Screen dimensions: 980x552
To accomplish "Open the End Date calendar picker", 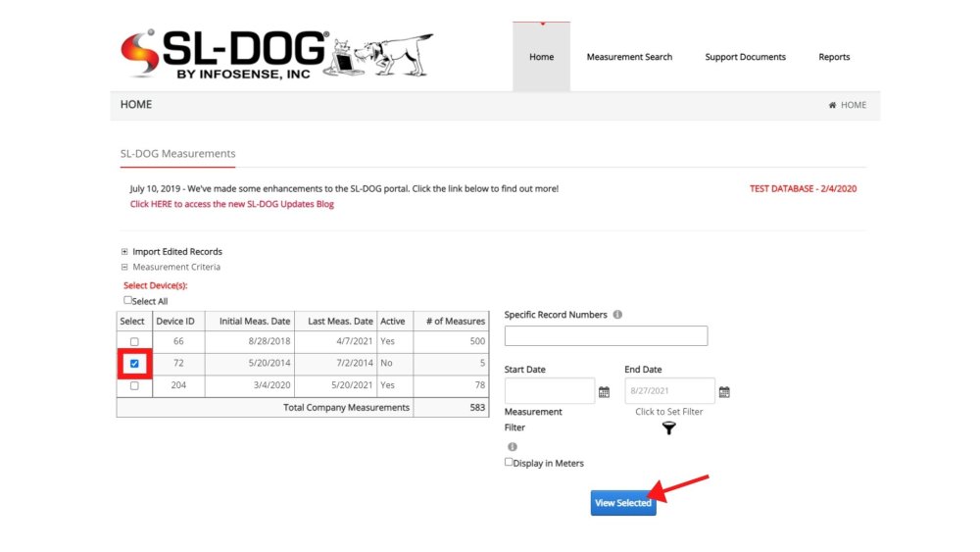I will (724, 392).
